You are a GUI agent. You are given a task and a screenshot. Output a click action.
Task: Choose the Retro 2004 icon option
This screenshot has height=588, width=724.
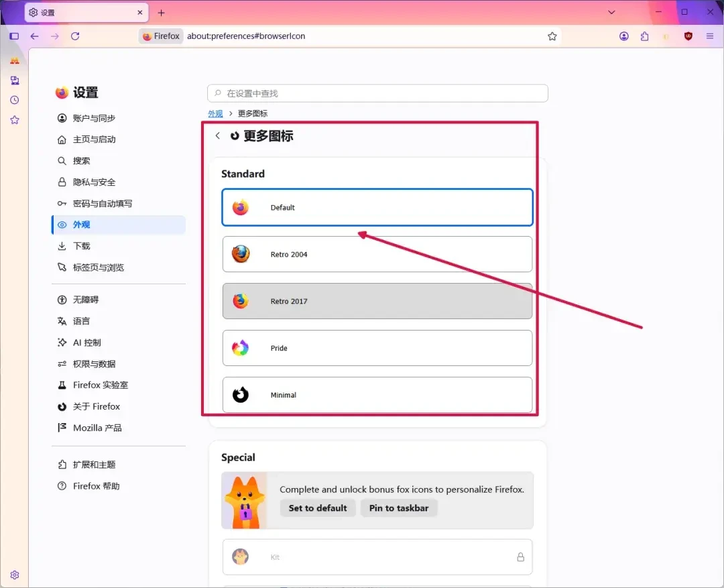click(377, 255)
